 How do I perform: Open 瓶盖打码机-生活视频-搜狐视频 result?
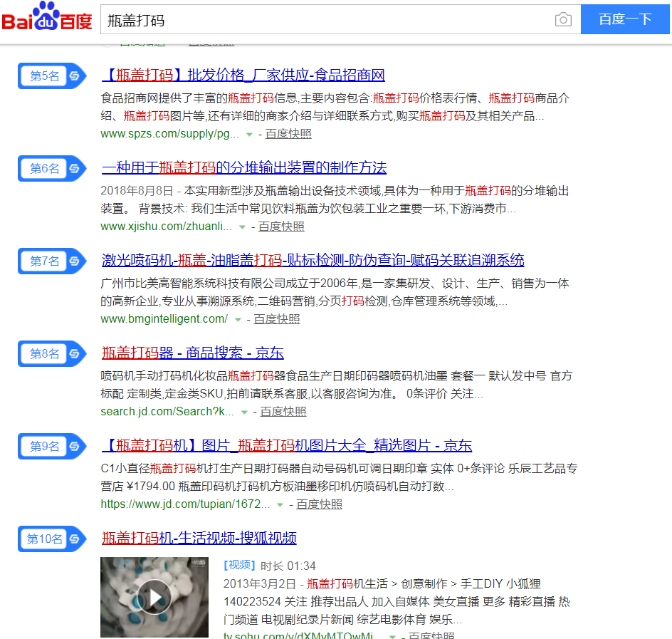pyautogui.click(x=199, y=539)
